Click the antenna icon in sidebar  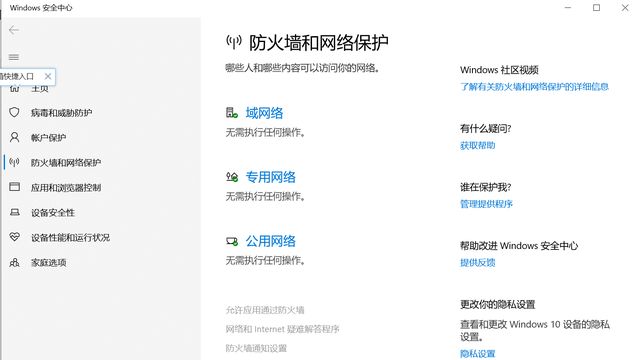click(14, 162)
